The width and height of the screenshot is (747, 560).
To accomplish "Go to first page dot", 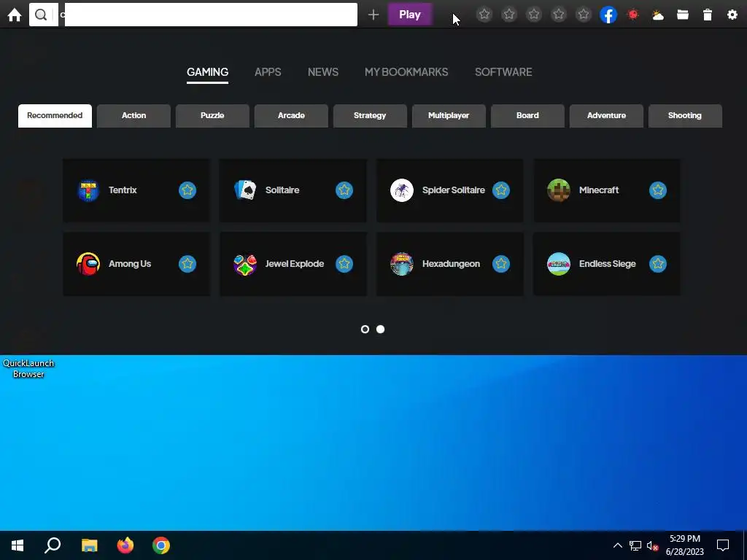I will tap(365, 330).
